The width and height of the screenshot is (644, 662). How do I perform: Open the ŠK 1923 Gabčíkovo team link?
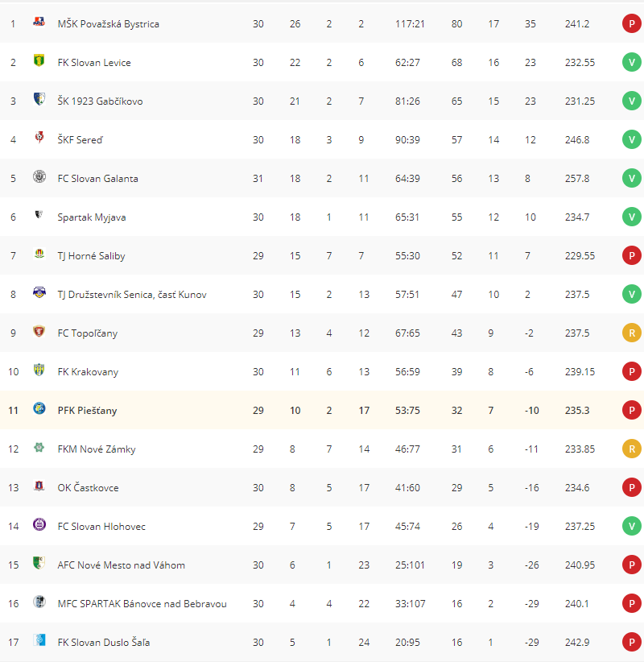click(x=100, y=101)
